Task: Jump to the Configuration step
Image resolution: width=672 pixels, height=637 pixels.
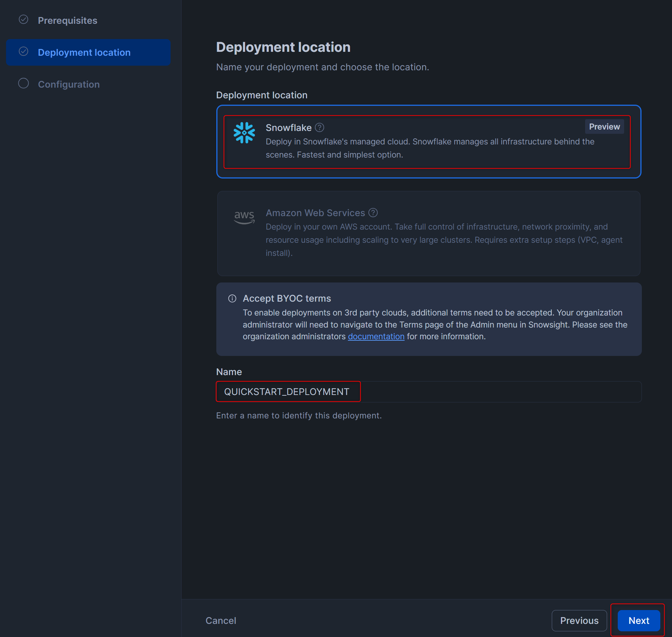Action: (69, 84)
